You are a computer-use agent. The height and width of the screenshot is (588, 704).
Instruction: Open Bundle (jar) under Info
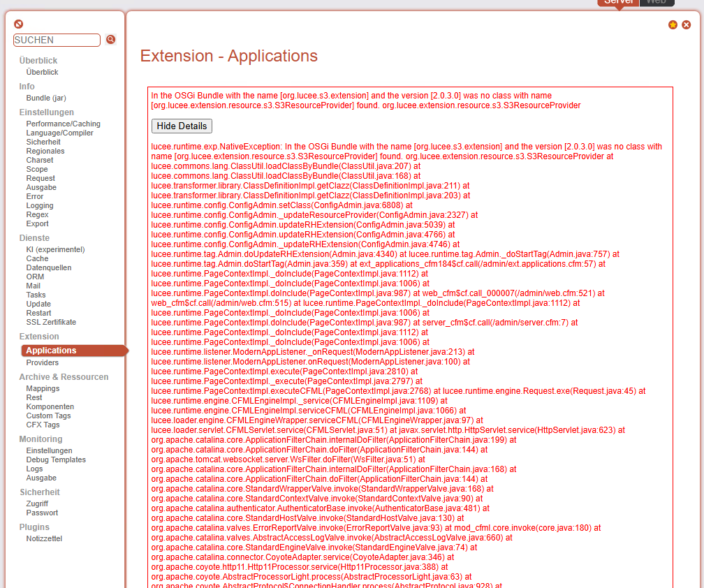click(46, 96)
